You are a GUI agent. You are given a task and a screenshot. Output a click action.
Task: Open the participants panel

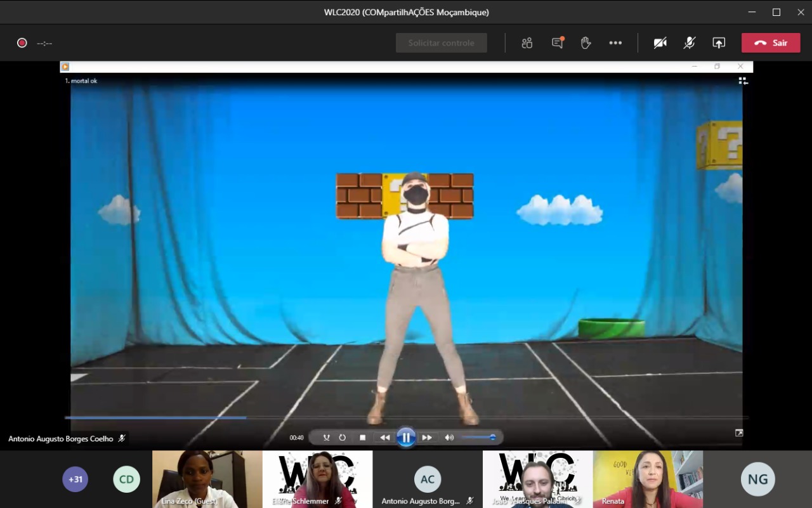[527, 43]
